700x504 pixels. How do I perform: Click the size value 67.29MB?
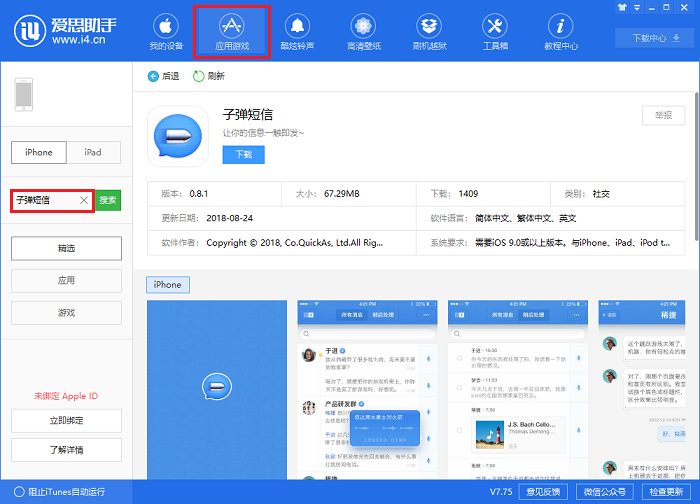click(x=342, y=194)
